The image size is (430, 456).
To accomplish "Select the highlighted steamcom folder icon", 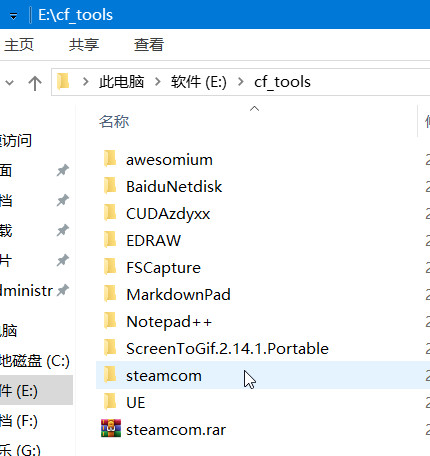I will (110, 375).
